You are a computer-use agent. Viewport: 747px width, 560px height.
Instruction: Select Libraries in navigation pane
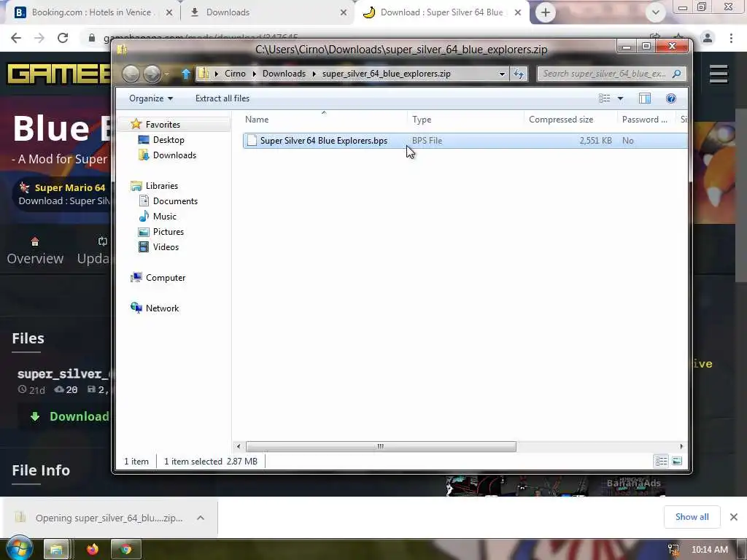click(x=161, y=186)
